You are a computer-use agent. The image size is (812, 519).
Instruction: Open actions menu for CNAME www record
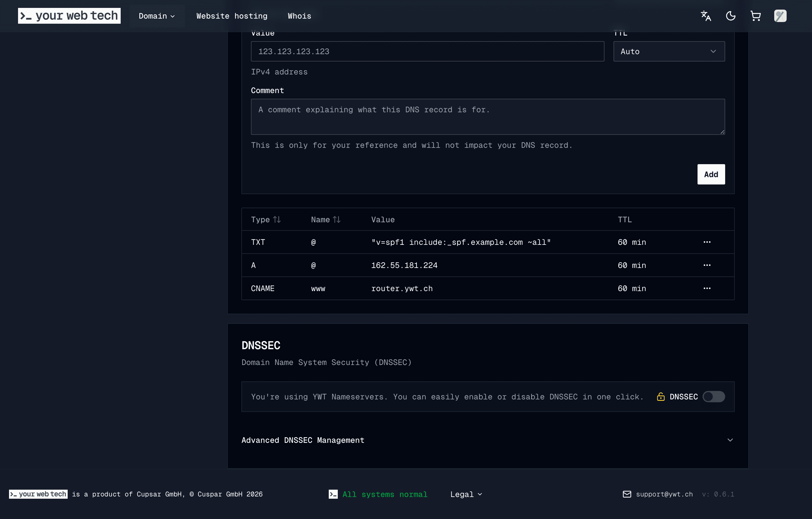[x=707, y=289]
